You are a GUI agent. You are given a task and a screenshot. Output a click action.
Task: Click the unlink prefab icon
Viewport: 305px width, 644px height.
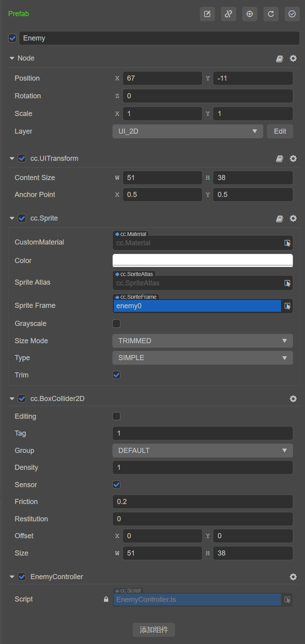point(228,14)
